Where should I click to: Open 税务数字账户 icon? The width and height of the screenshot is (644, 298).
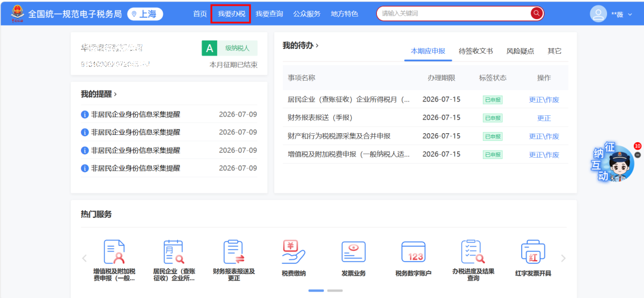tap(413, 252)
